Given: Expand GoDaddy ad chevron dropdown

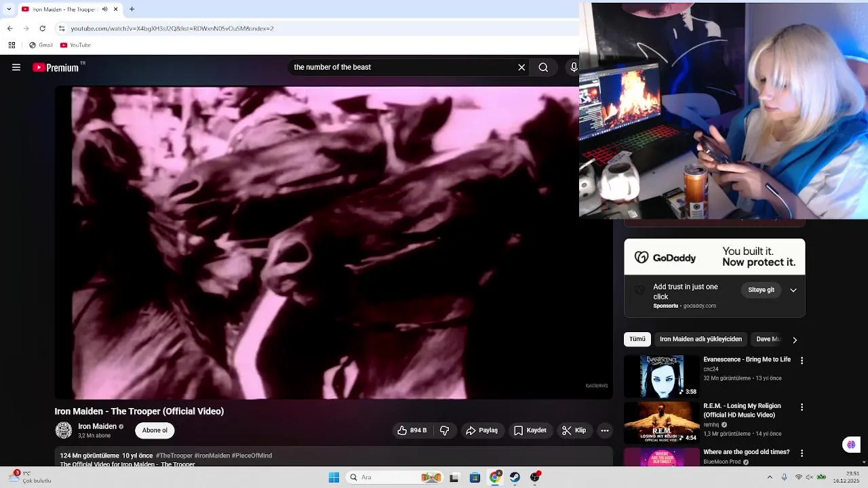Looking at the screenshot, I should click(793, 290).
